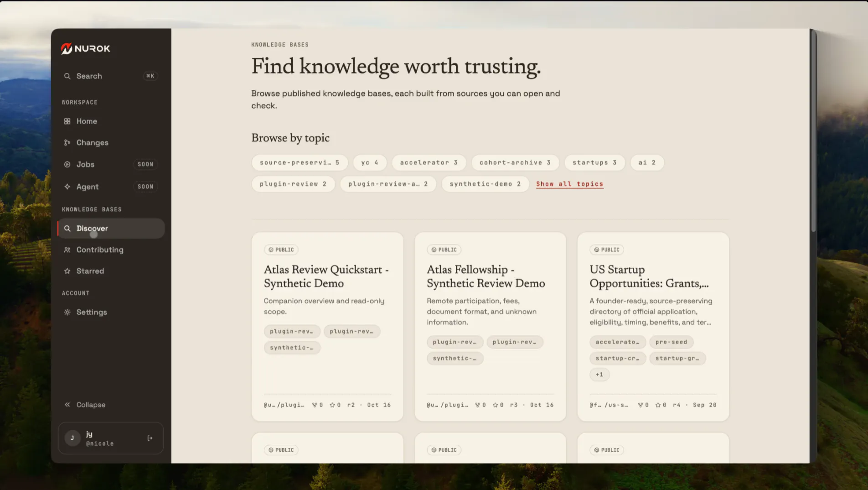
Task: Click the Settings gear icon
Action: coord(67,313)
